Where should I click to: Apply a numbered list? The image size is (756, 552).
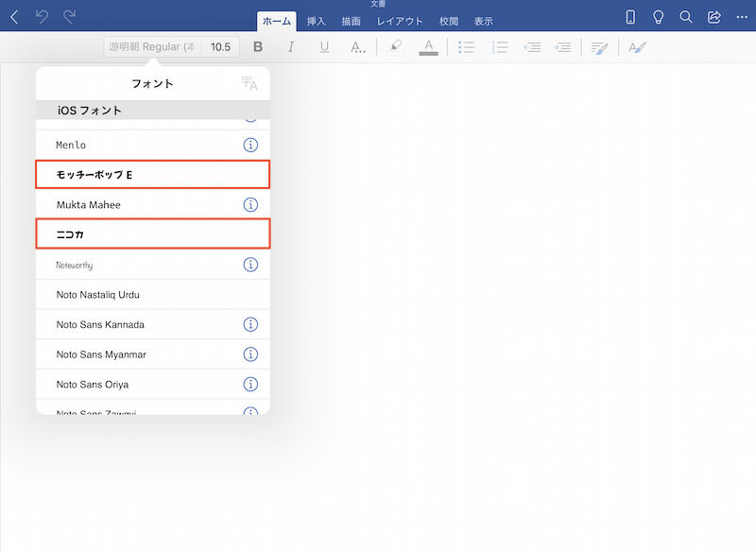[x=500, y=46]
